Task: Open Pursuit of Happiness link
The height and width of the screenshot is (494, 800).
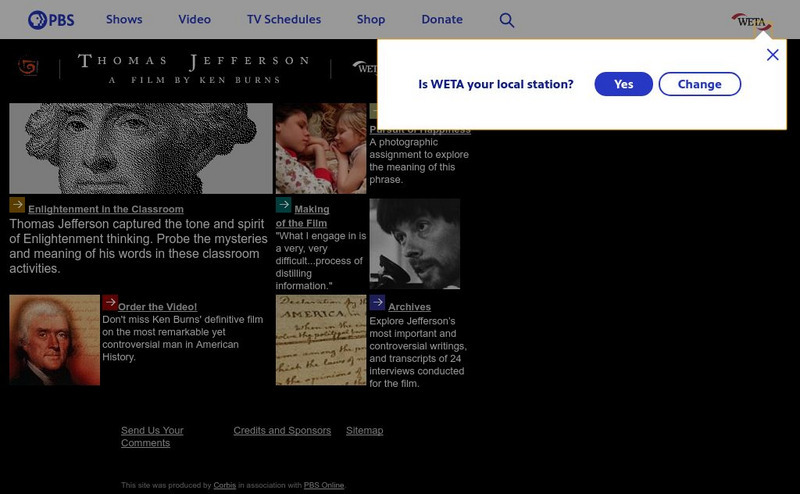Action: (x=420, y=131)
